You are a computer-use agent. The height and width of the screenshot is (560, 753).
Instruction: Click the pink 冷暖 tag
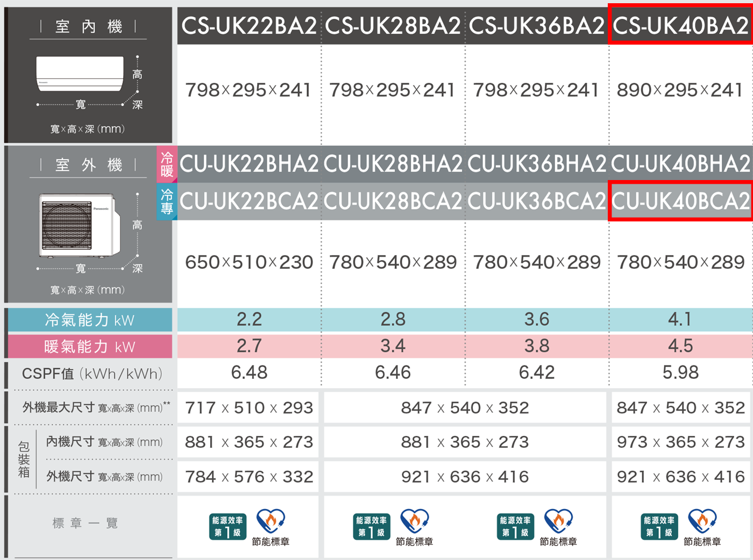(167, 164)
